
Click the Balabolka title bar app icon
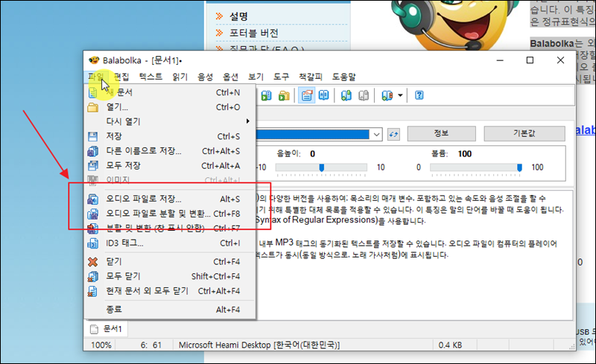pos(94,60)
